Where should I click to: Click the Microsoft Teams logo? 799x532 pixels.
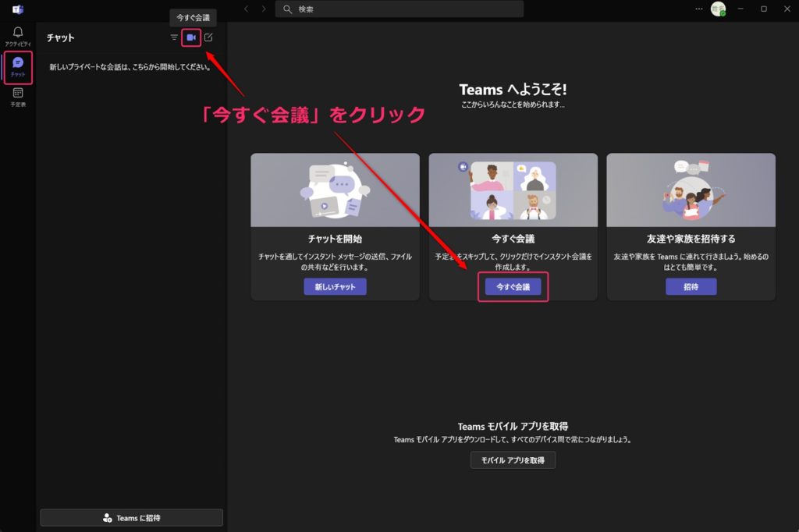pos(16,9)
